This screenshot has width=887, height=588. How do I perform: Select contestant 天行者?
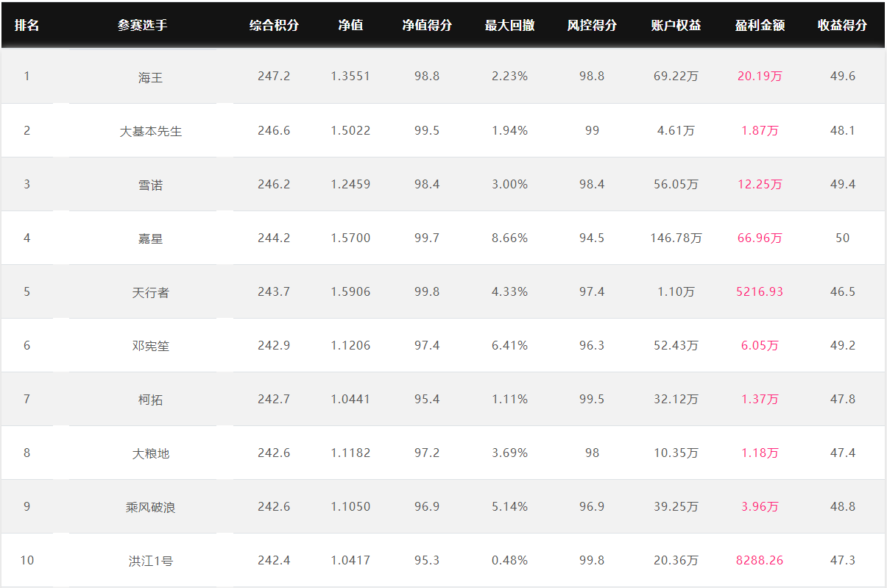150,292
